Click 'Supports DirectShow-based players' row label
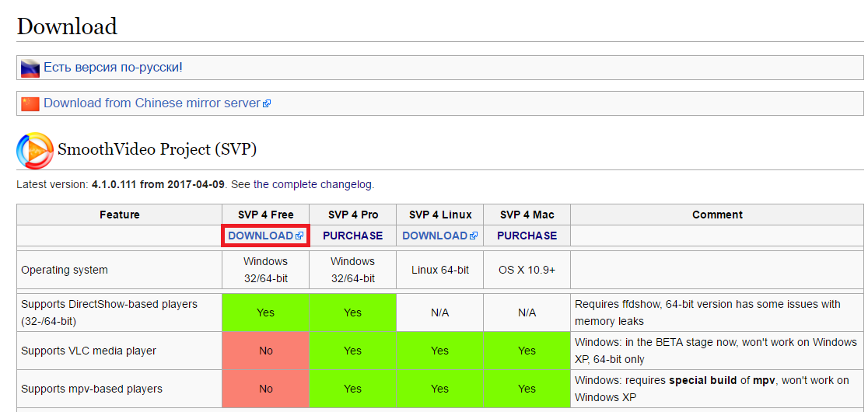 click(x=109, y=312)
